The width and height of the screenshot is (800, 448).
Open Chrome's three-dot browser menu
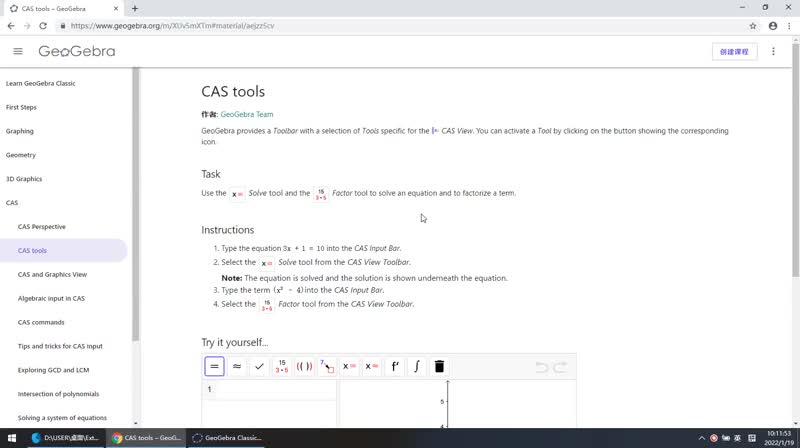click(x=789, y=26)
